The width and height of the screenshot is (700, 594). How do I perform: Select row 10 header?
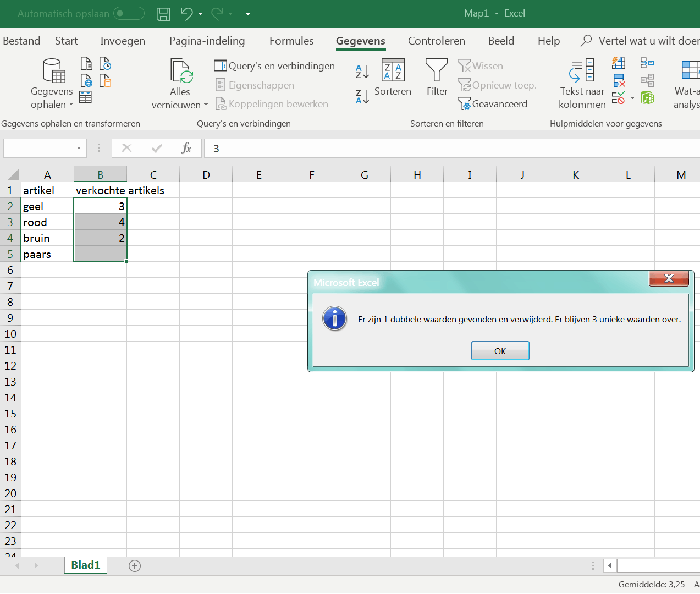pos(10,334)
